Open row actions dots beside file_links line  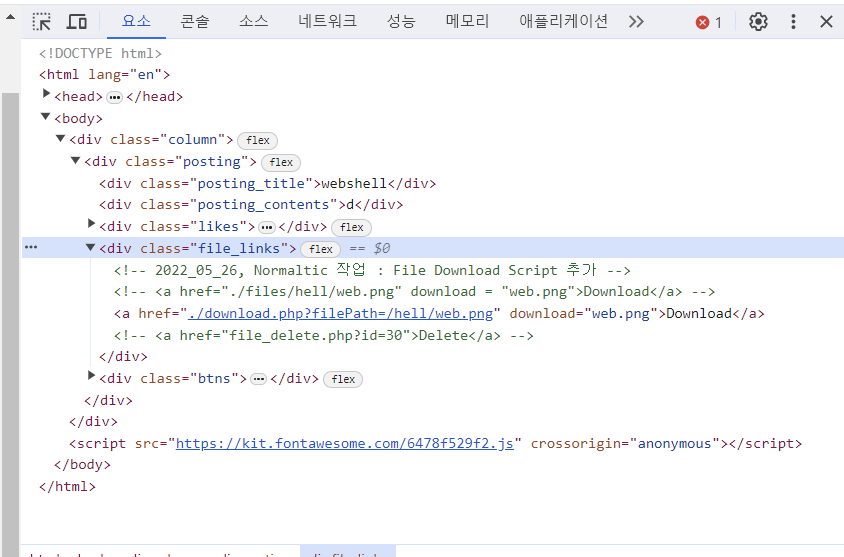pyautogui.click(x=31, y=247)
